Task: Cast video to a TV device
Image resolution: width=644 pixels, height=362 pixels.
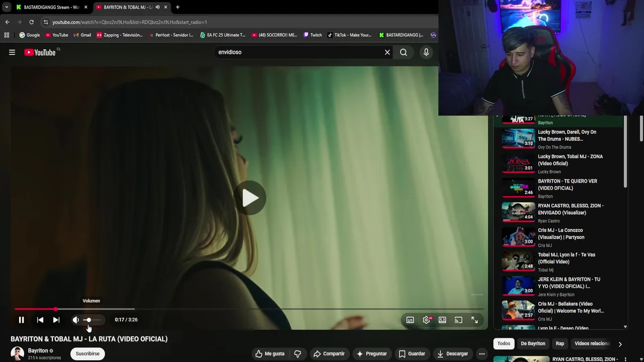Action: pyautogui.click(x=458, y=320)
